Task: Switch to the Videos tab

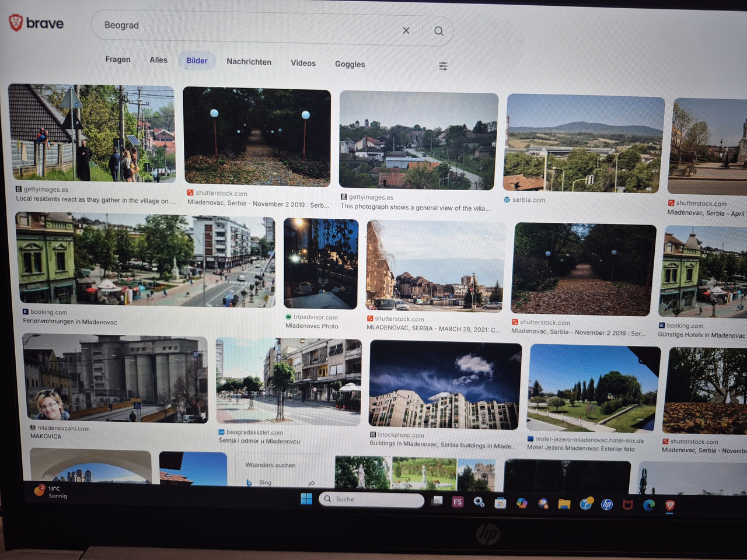Action: pos(303,63)
